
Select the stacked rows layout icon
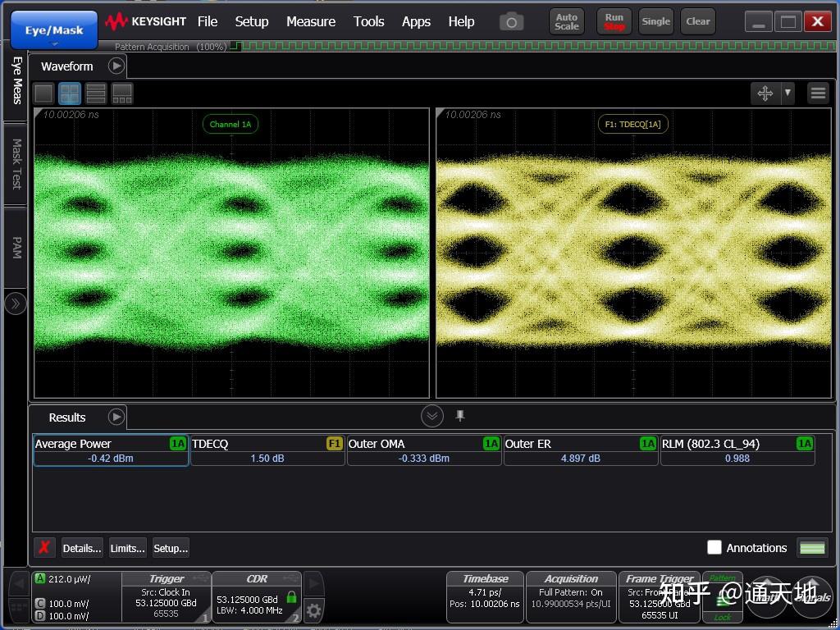point(96,94)
